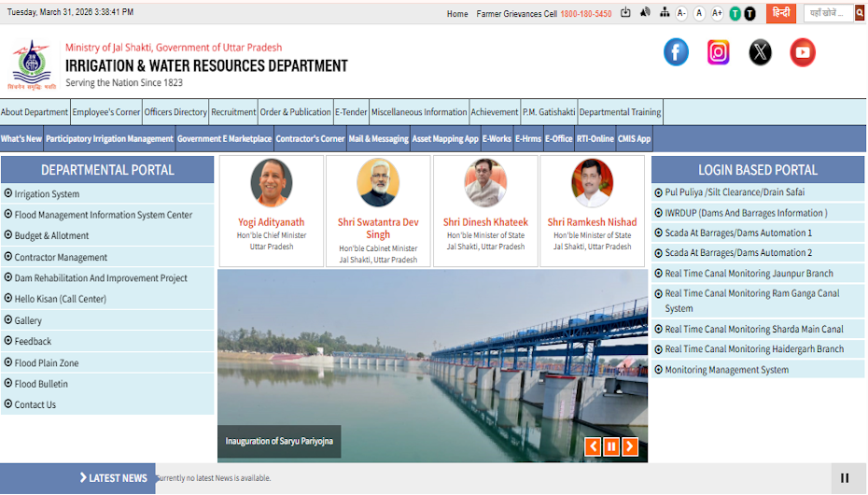The height and width of the screenshot is (495, 868).
Task: Select the black T high contrast theme
Action: pyautogui.click(x=749, y=14)
